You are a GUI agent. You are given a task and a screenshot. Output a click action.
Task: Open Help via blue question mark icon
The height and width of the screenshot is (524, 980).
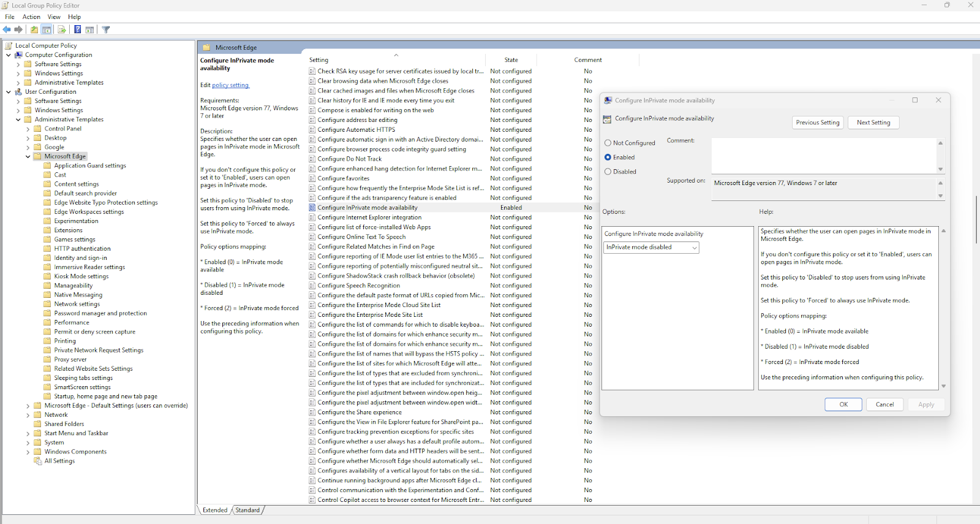(x=78, y=29)
